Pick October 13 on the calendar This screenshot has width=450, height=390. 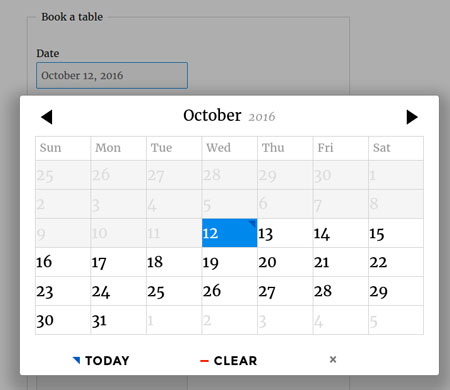pyautogui.click(x=285, y=233)
